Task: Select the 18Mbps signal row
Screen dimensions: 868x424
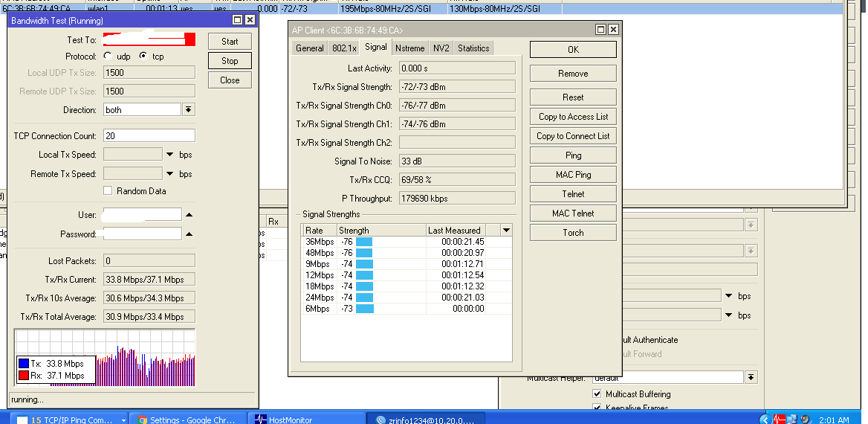Action: 407,286
